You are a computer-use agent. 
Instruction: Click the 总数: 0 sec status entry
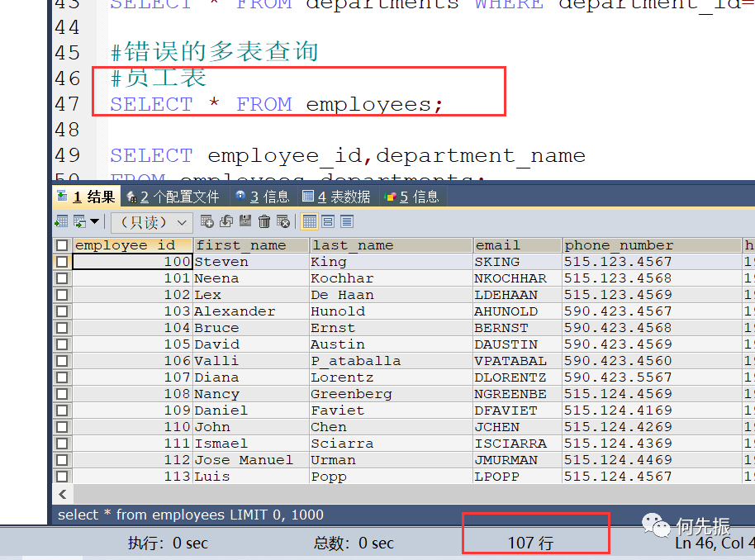click(x=354, y=543)
